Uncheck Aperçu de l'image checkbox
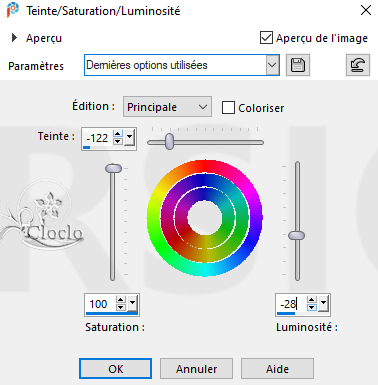This screenshot has height=385, width=378. click(x=266, y=38)
